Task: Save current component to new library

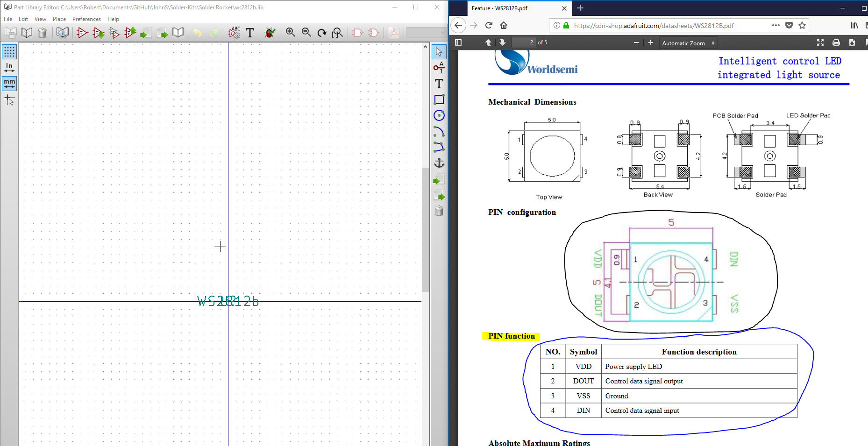Action: click(x=178, y=33)
